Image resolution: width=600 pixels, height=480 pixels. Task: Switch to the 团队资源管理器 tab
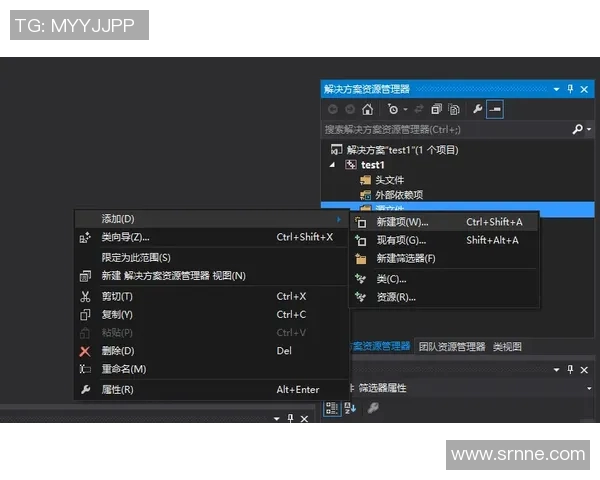coord(451,346)
